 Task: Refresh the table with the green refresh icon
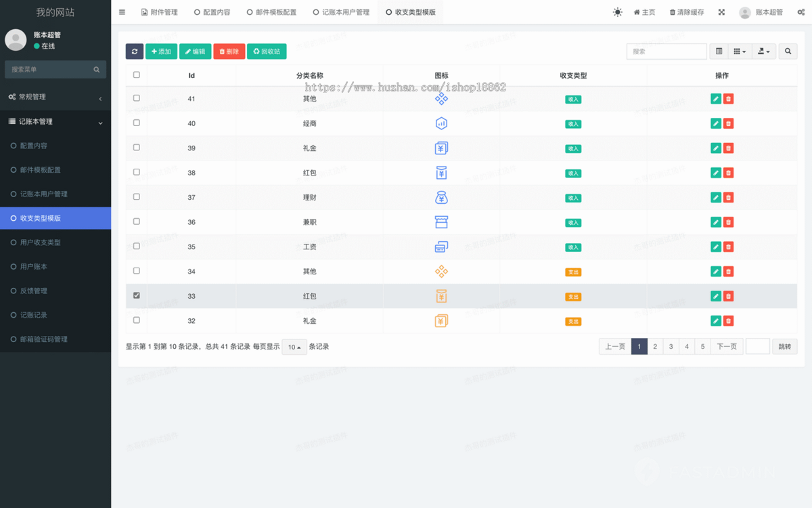coord(135,51)
